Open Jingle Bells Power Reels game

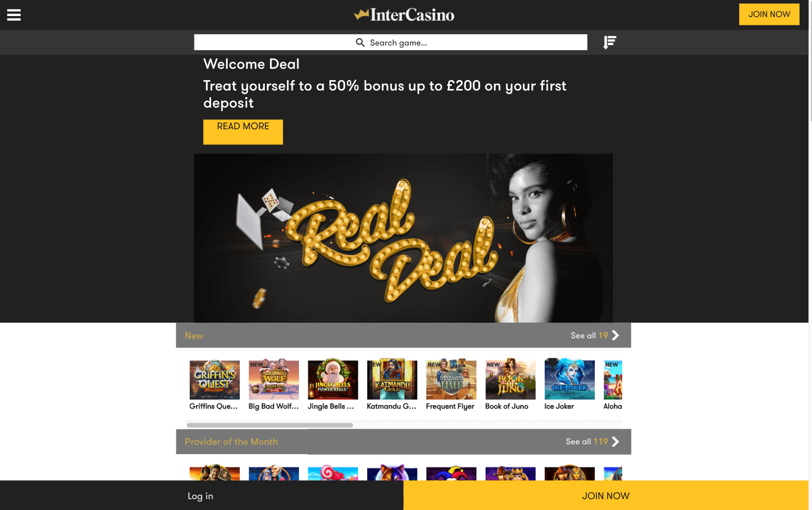(x=333, y=380)
